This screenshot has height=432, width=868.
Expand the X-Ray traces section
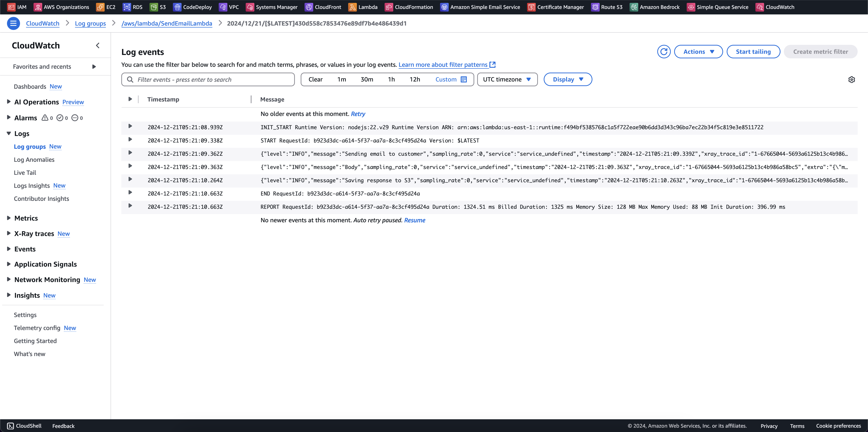coord(9,233)
